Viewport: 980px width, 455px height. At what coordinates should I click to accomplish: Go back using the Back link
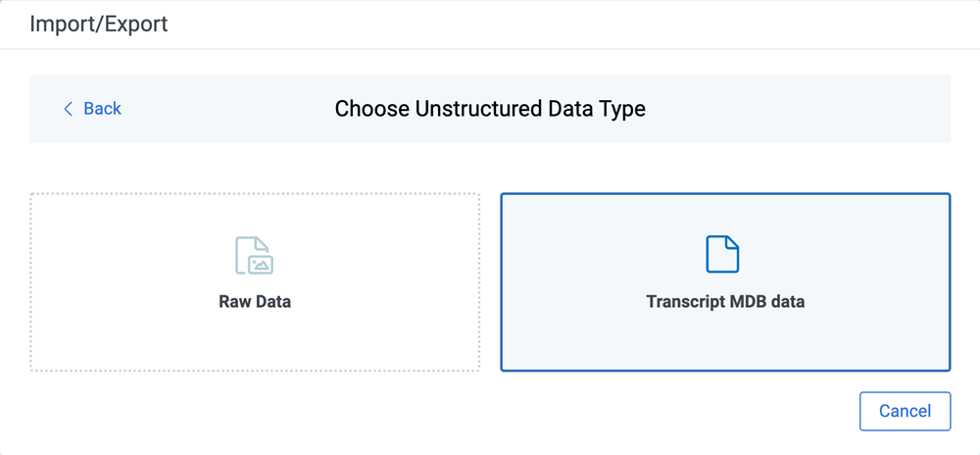[x=92, y=109]
